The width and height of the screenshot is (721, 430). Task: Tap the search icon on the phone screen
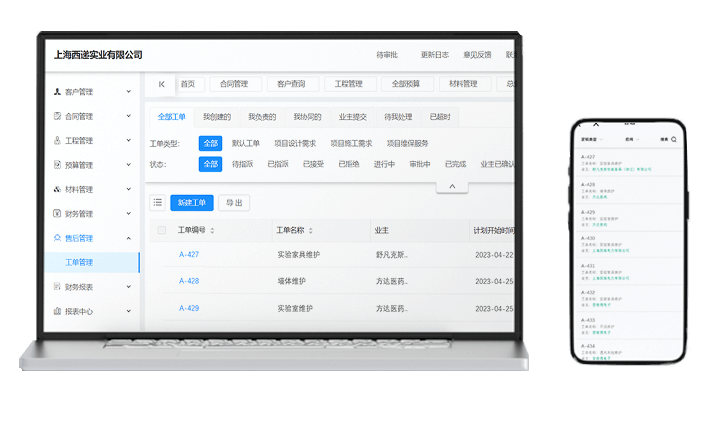click(x=674, y=139)
